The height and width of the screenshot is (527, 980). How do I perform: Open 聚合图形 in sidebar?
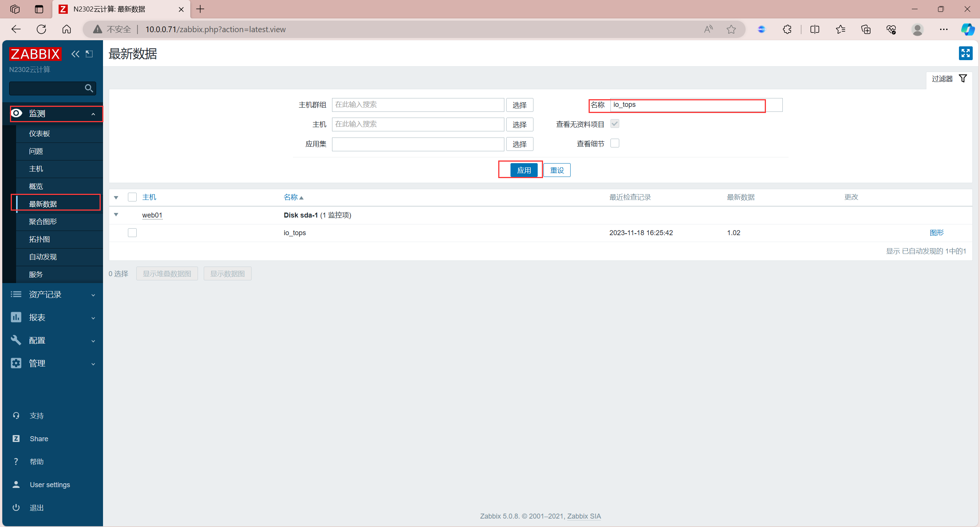point(59,222)
